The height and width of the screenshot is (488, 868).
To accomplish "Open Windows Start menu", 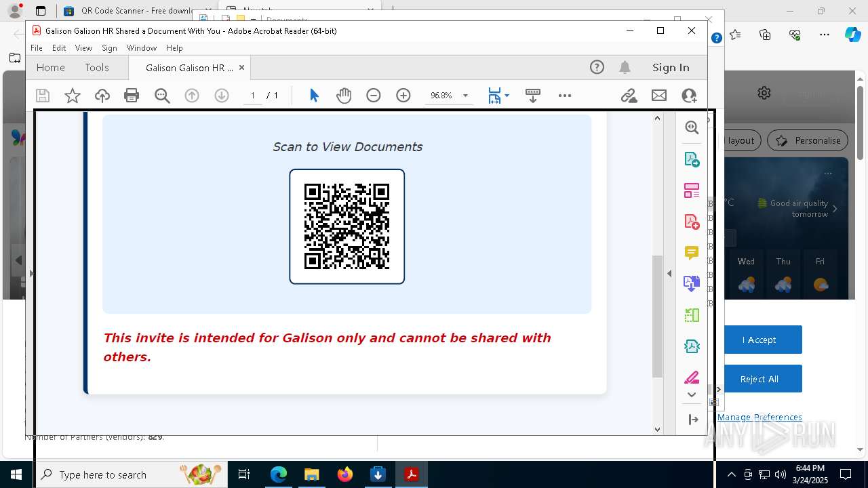I will [16, 474].
